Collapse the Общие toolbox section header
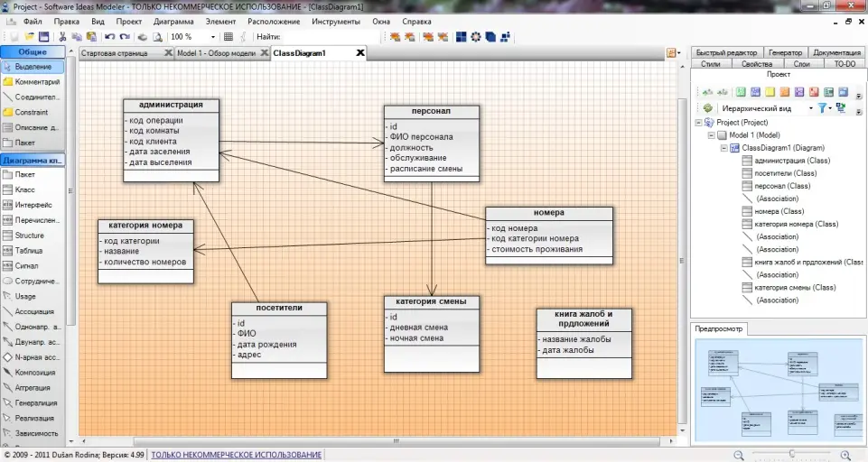The image size is (868, 462). [33, 51]
